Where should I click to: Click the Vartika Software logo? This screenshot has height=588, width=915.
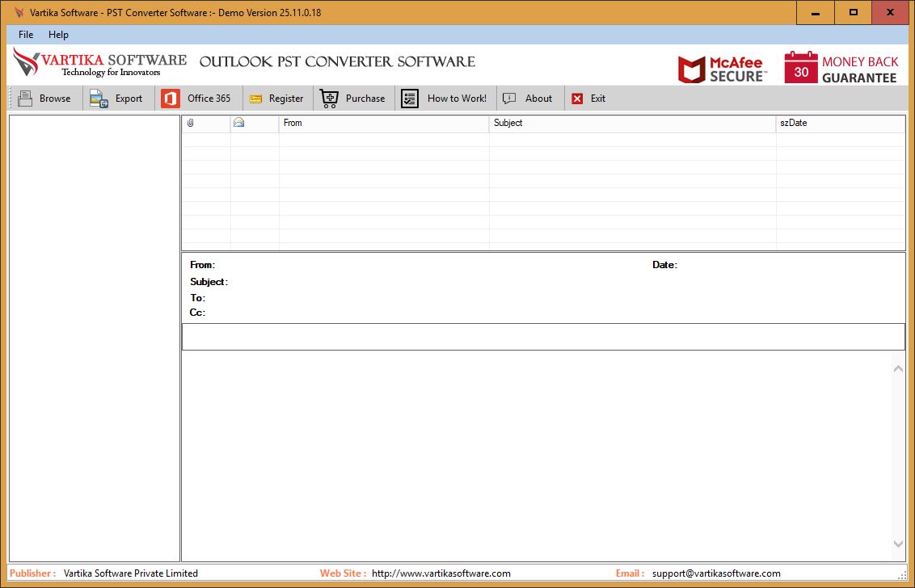(x=99, y=62)
